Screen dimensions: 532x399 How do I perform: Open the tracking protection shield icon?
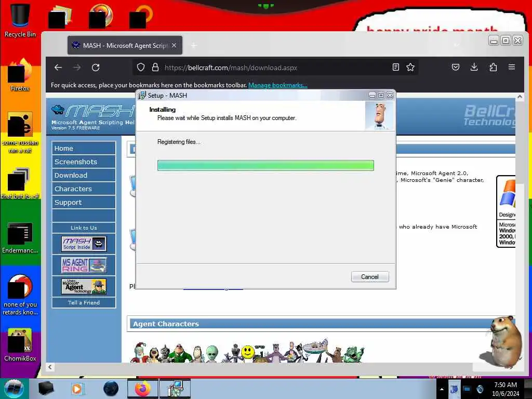tap(141, 67)
